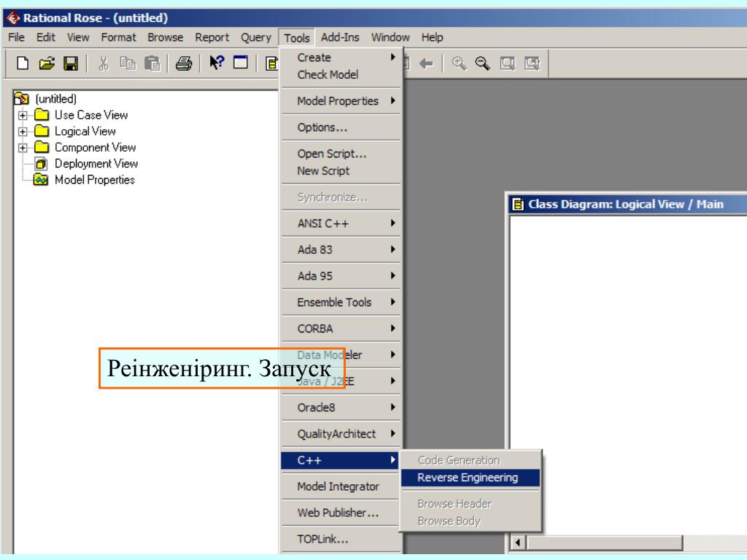Select Logical View in the browser

coord(85,131)
